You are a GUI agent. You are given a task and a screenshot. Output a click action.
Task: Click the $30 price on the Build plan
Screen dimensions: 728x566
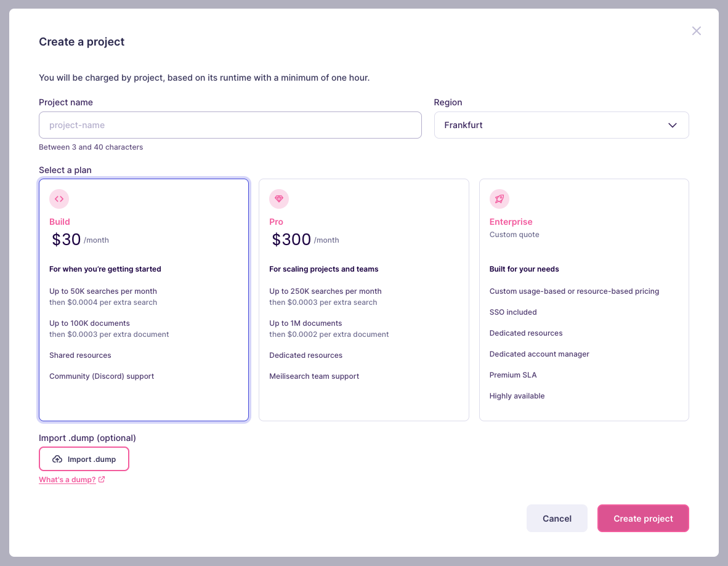pyautogui.click(x=66, y=239)
